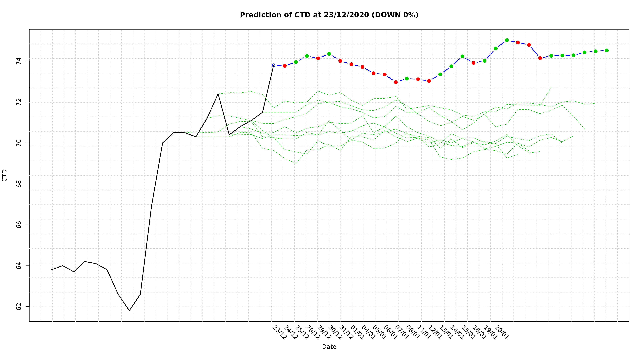644x358 pixels.
Task: Select the lowest red dot above 07/01
Action: tap(396, 82)
